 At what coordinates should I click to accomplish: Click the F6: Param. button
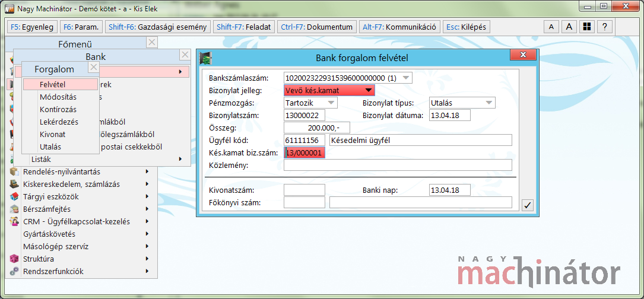click(81, 27)
